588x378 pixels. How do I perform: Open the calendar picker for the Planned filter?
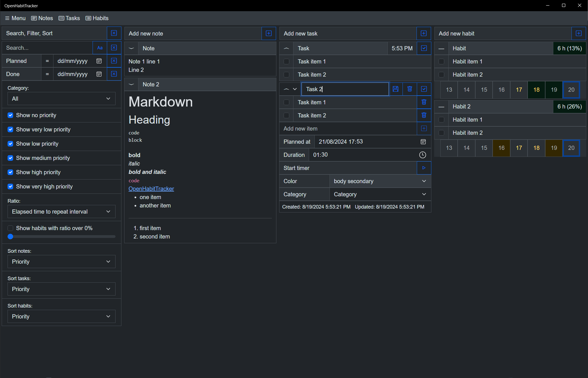tap(99, 61)
